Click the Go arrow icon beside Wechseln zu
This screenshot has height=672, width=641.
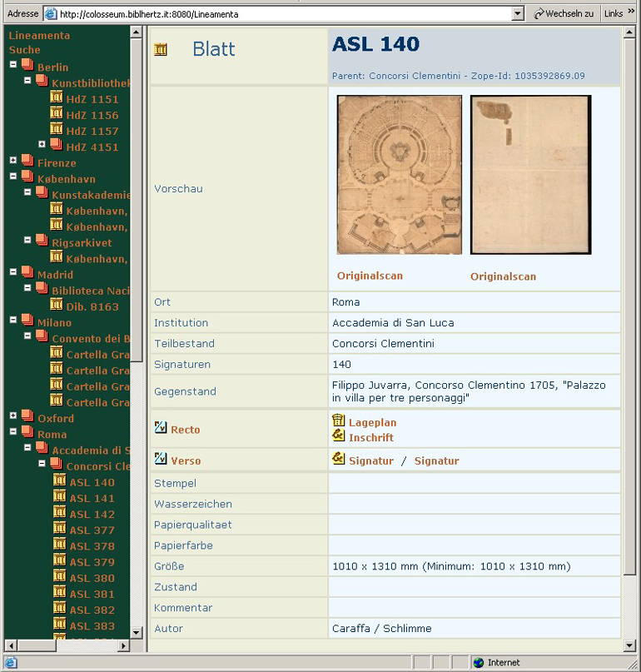(x=539, y=14)
